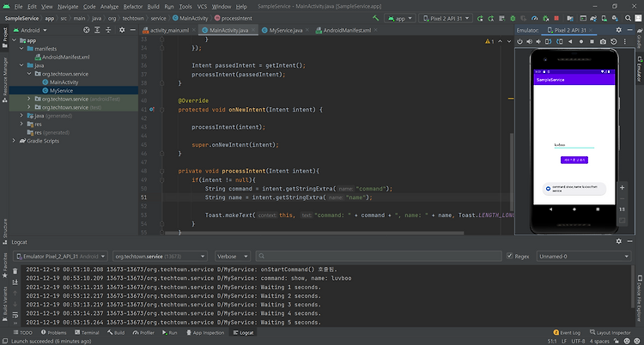Open Project panel options gear
Viewport: 644px width, 345px height.
tap(122, 30)
